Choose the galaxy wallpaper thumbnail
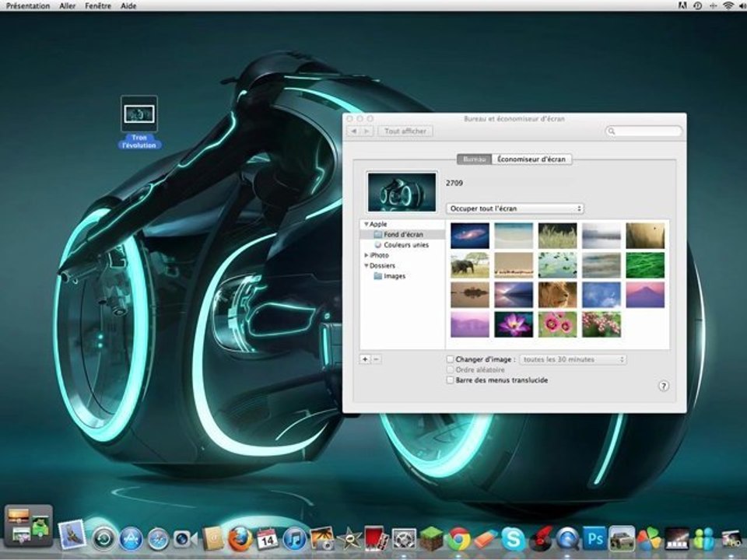747x560 pixels. coord(470,236)
